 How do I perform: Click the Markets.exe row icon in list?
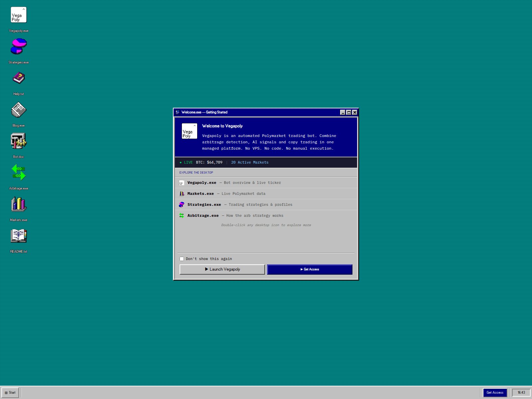coord(182,194)
